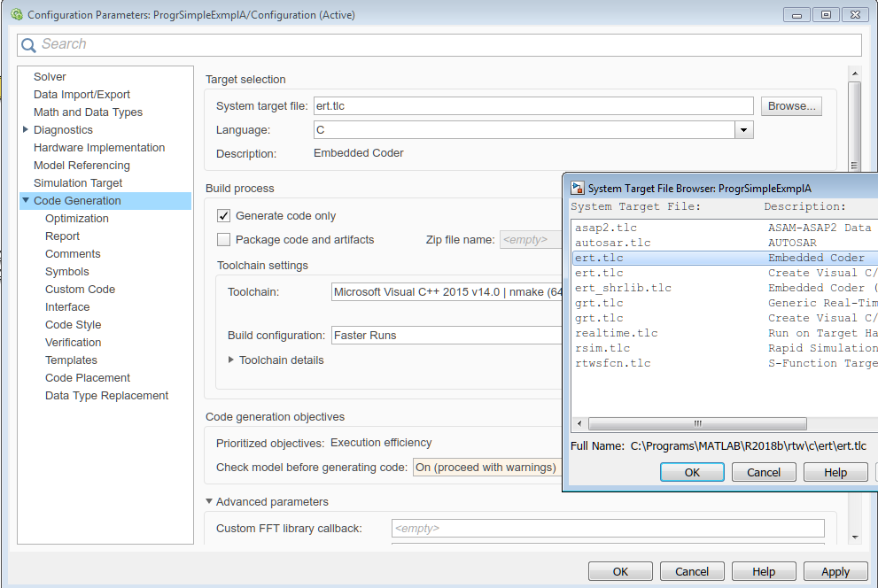The height and width of the screenshot is (588, 878).
Task: Select the Report subpane
Action: tap(62, 236)
